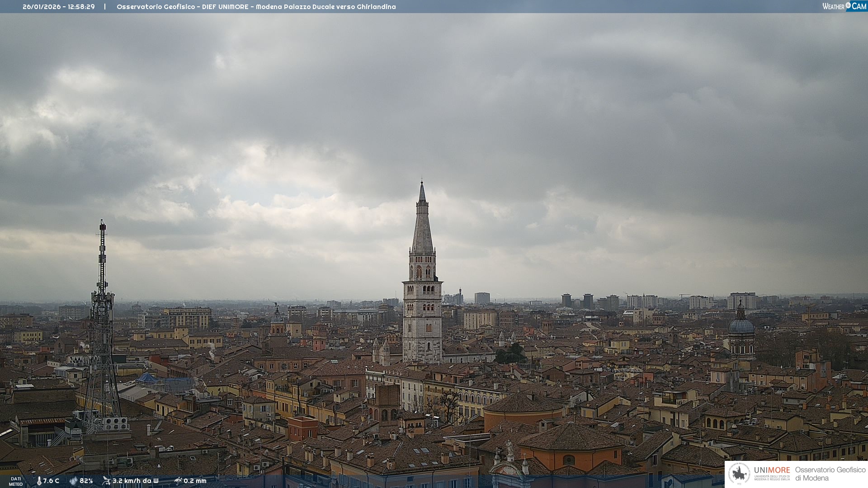This screenshot has width=868, height=488.
Task: Click the humidity water drops icon
Action: click(x=73, y=481)
